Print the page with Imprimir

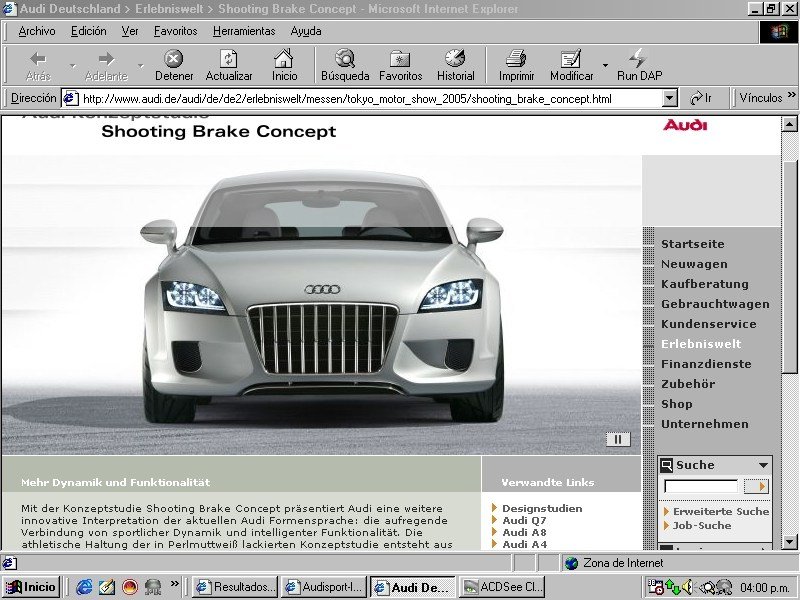click(516, 65)
